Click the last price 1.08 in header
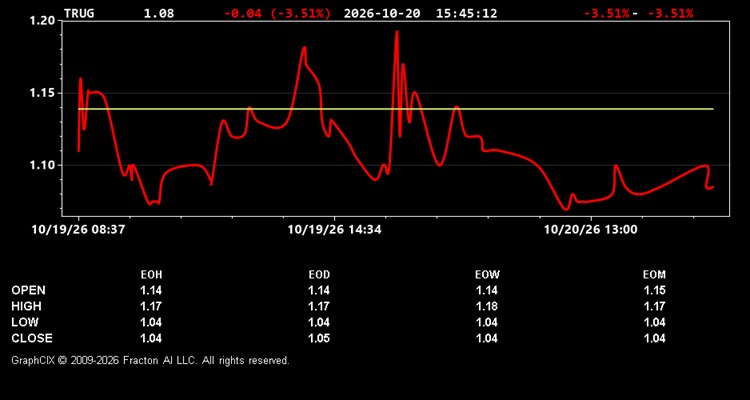Viewport: 750px width, 400px height. coord(159,13)
